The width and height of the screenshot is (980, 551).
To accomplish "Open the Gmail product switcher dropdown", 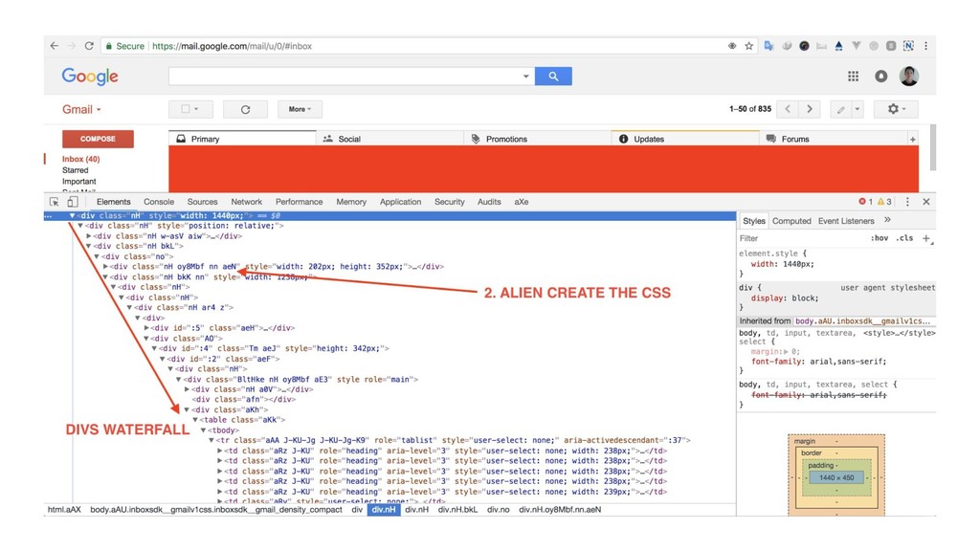I will click(x=81, y=109).
